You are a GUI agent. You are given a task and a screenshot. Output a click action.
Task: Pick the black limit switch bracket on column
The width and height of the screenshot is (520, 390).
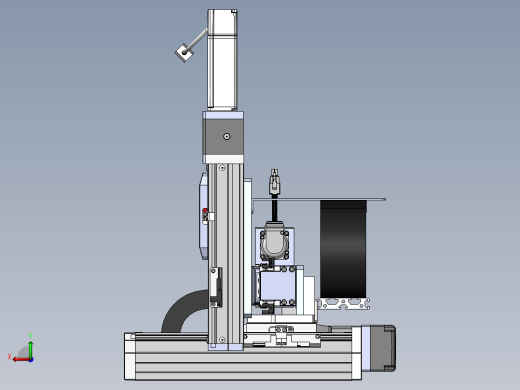pyautogui.click(x=216, y=287)
